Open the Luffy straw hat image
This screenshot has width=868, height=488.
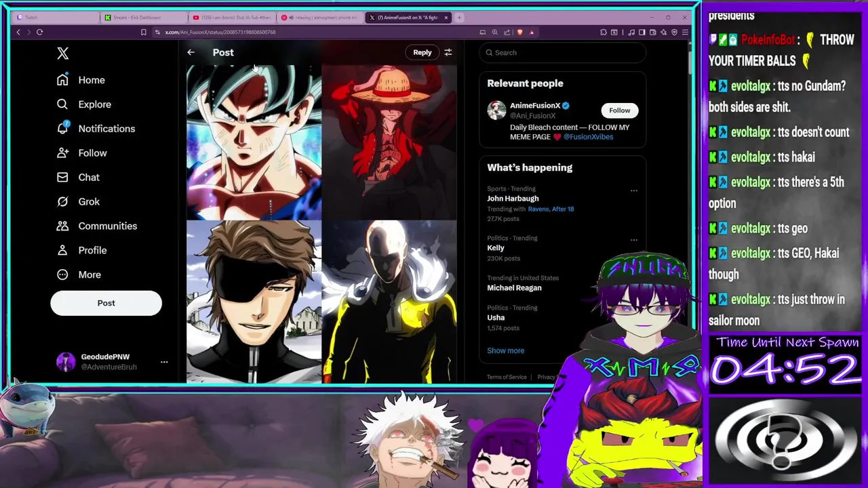pos(389,142)
